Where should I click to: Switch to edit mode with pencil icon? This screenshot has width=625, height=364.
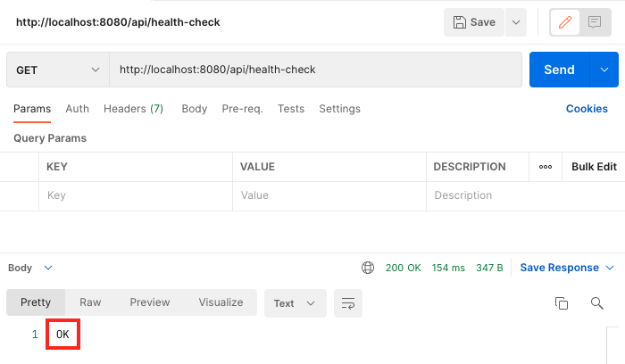[x=565, y=22]
